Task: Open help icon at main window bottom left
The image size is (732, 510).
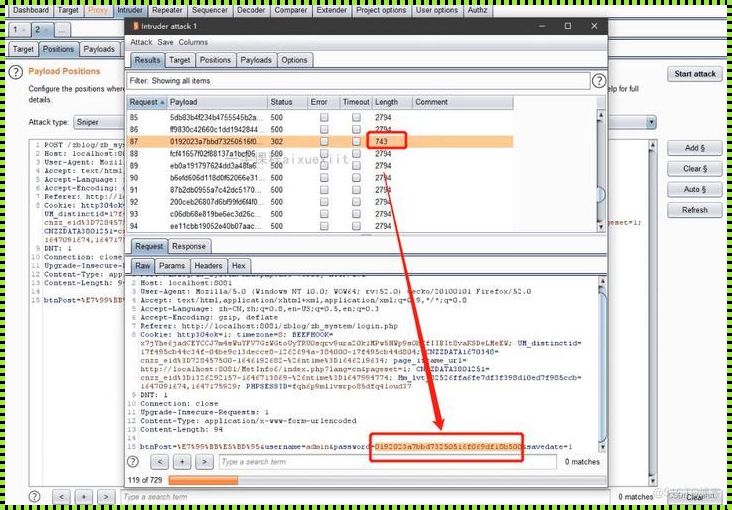Action: click(34, 496)
